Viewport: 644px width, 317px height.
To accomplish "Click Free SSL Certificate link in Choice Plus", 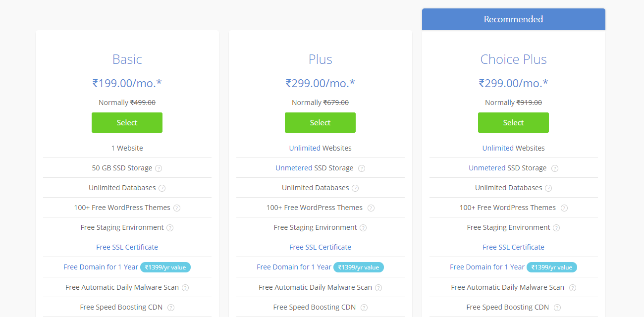I will coord(513,247).
